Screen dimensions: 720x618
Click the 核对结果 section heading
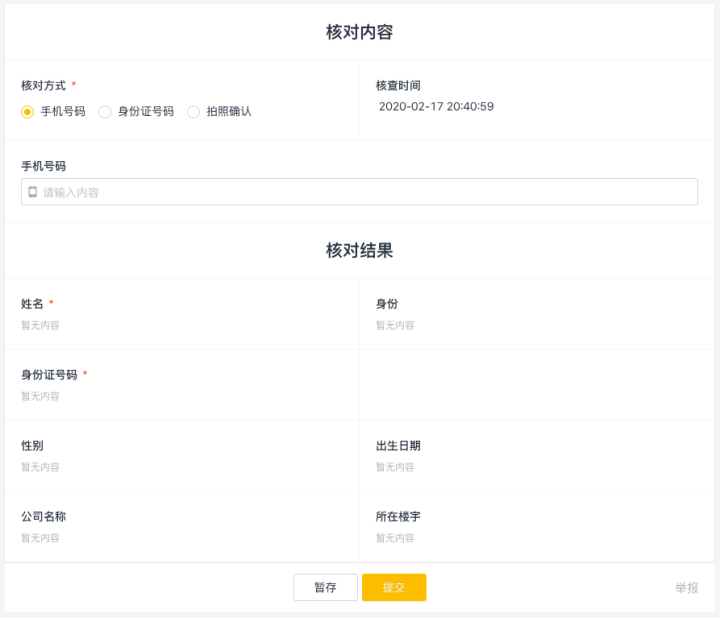360,251
